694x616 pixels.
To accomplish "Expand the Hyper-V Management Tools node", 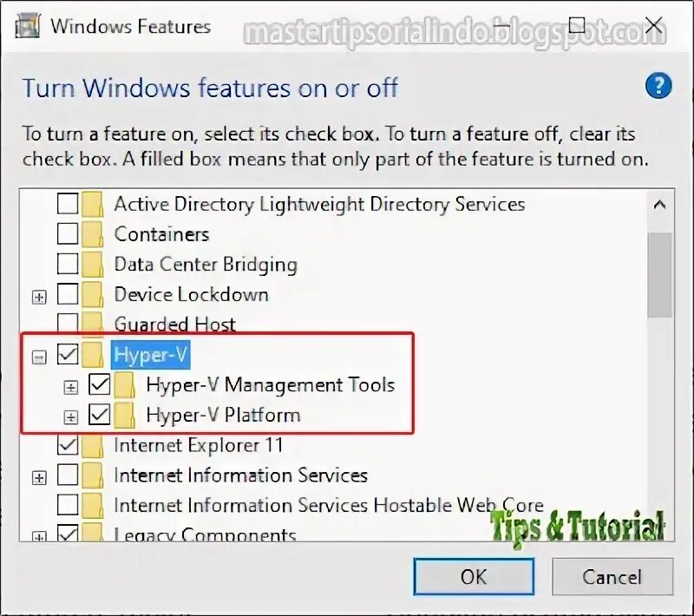I will [x=71, y=387].
